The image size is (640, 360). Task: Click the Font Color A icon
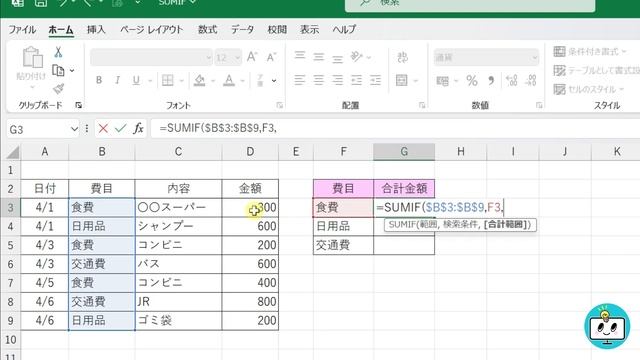click(x=229, y=80)
